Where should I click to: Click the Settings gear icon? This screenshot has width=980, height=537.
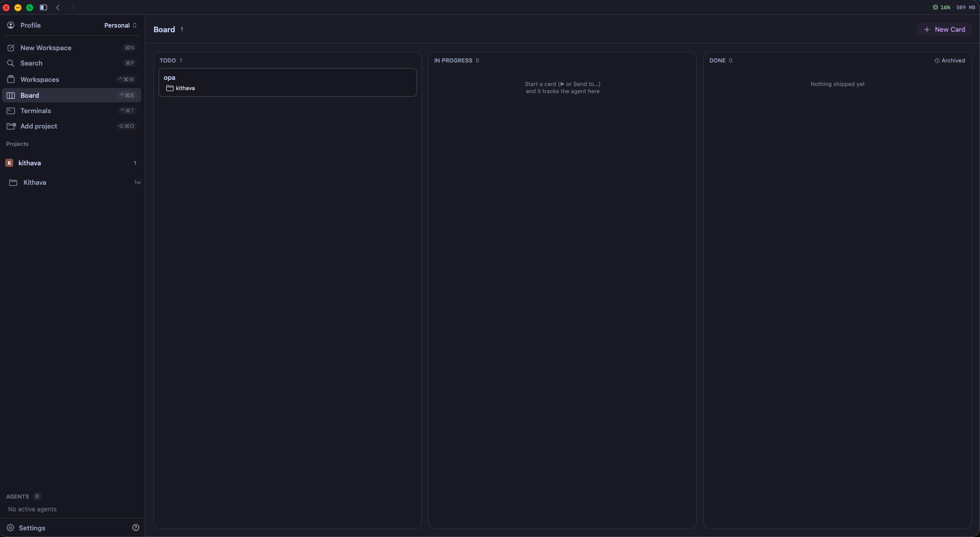tap(10, 528)
